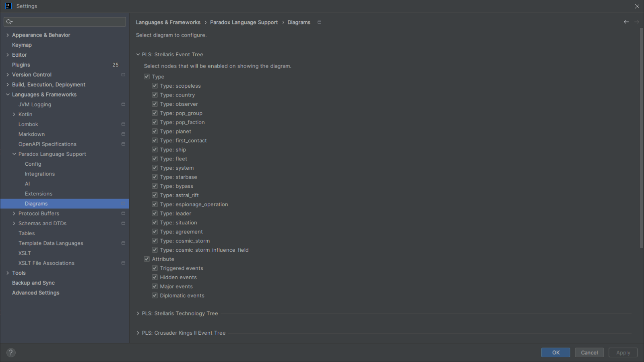The height and width of the screenshot is (362, 644).
Task: Click project-level icon beside Diagrams breadcrumb
Action: point(319,23)
